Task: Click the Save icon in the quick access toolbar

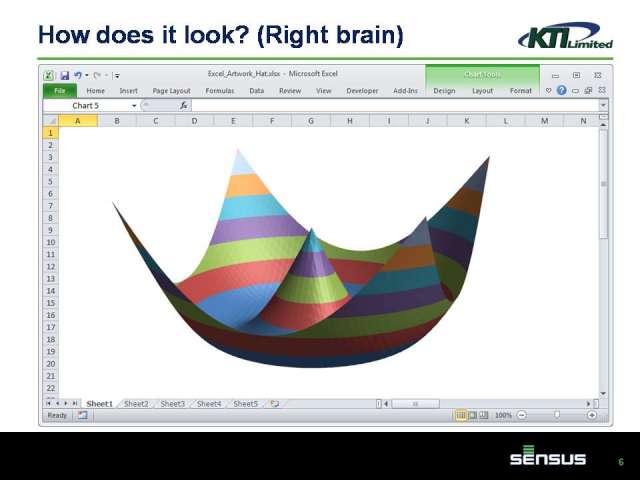Action: 64,76
